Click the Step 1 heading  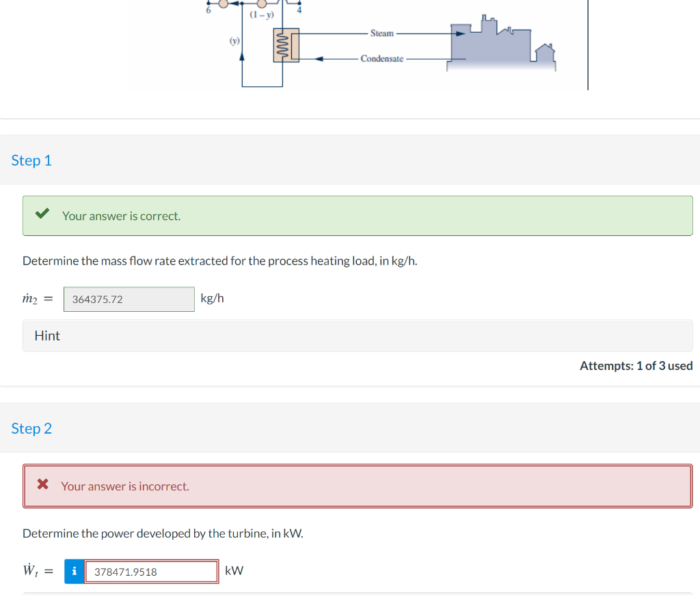coord(31,160)
